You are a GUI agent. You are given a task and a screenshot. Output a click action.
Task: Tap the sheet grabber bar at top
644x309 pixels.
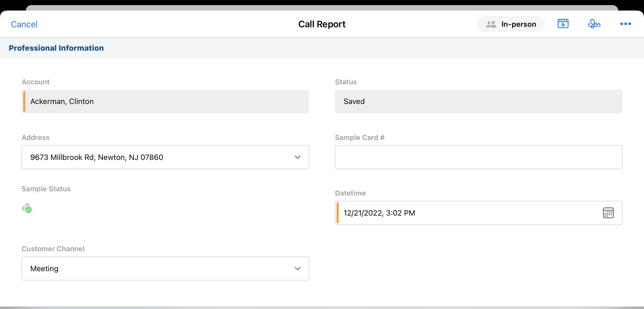[x=322, y=8]
